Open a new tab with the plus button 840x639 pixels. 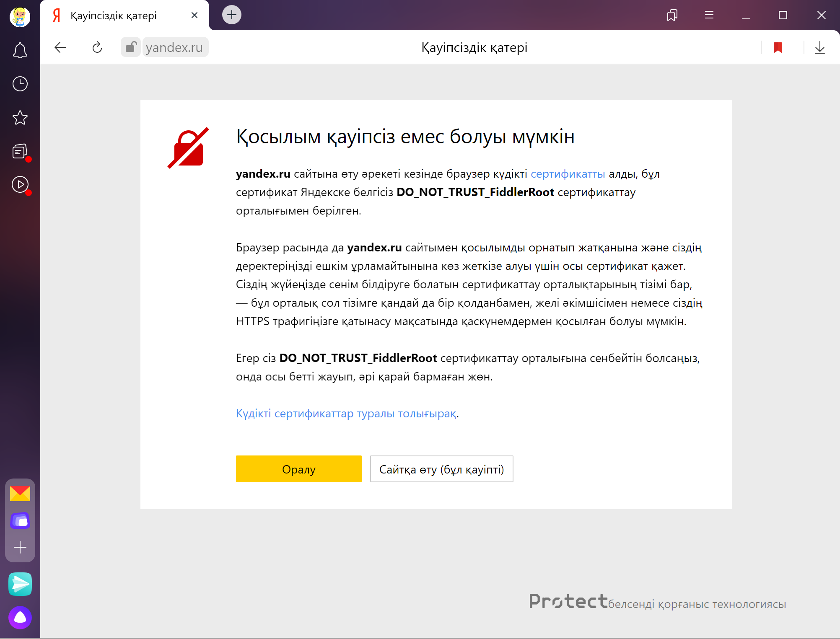point(232,15)
